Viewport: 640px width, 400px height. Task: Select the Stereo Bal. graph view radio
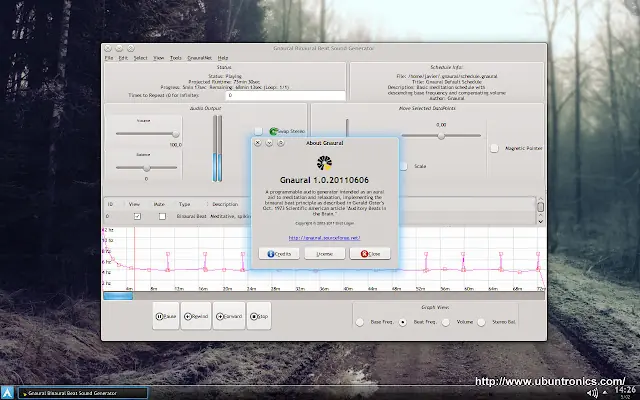482,322
